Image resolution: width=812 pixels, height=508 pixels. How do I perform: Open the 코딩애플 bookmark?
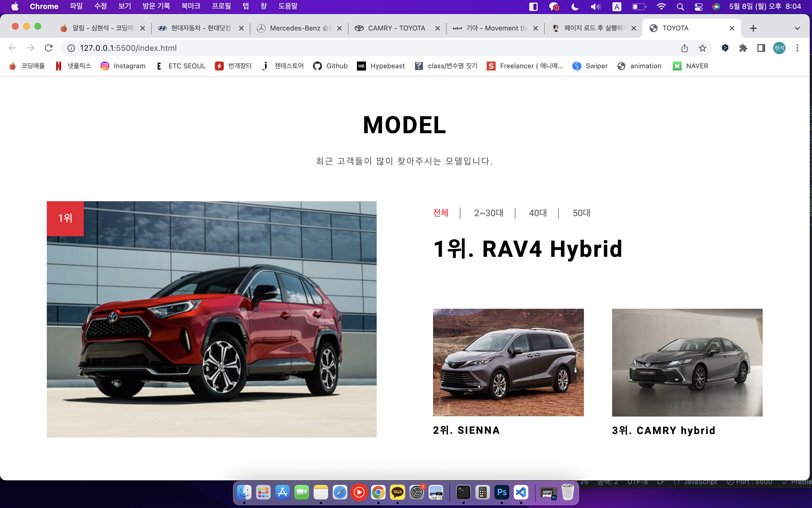click(x=27, y=66)
